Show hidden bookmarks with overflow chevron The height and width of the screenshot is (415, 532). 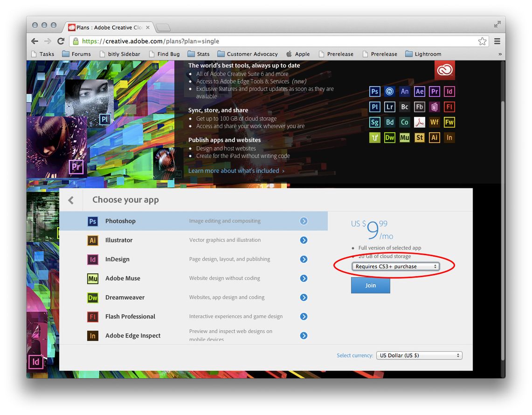[x=499, y=54]
